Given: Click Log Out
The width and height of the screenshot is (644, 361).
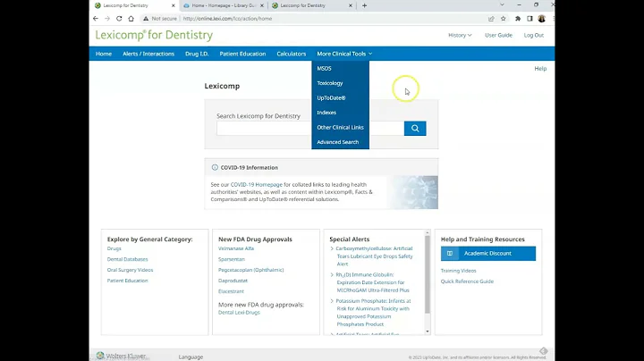Looking at the screenshot, I should point(533,35).
